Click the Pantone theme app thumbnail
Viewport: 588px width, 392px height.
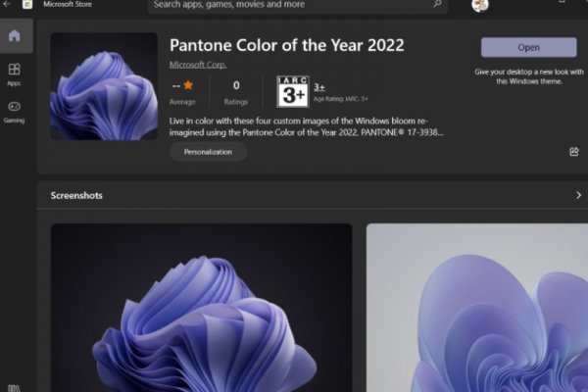104,86
